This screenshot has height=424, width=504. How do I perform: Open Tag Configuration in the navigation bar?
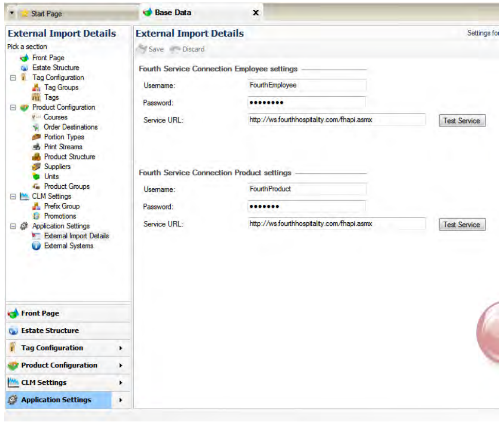[68, 348]
